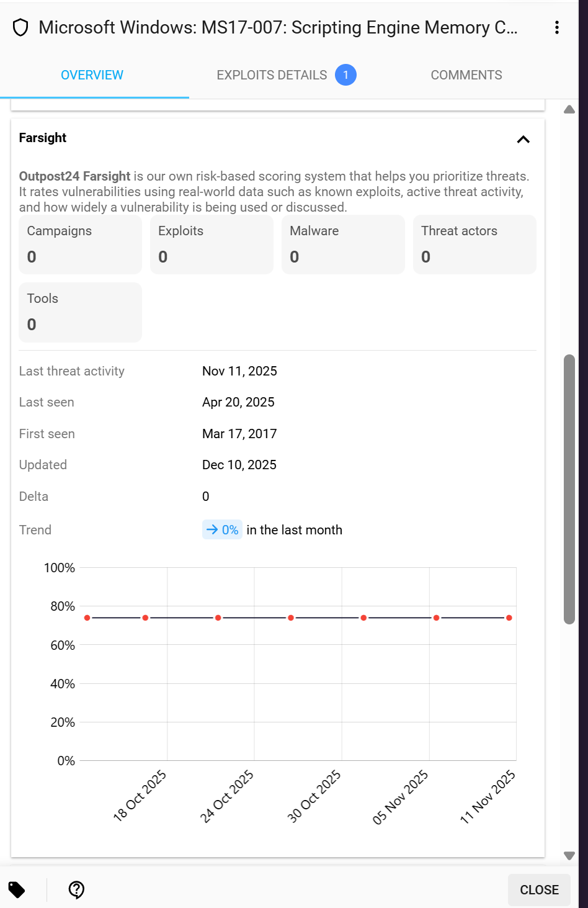Image resolution: width=588 pixels, height=908 pixels.
Task: Open the three-dot more options menu
Action: tap(557, 27)
